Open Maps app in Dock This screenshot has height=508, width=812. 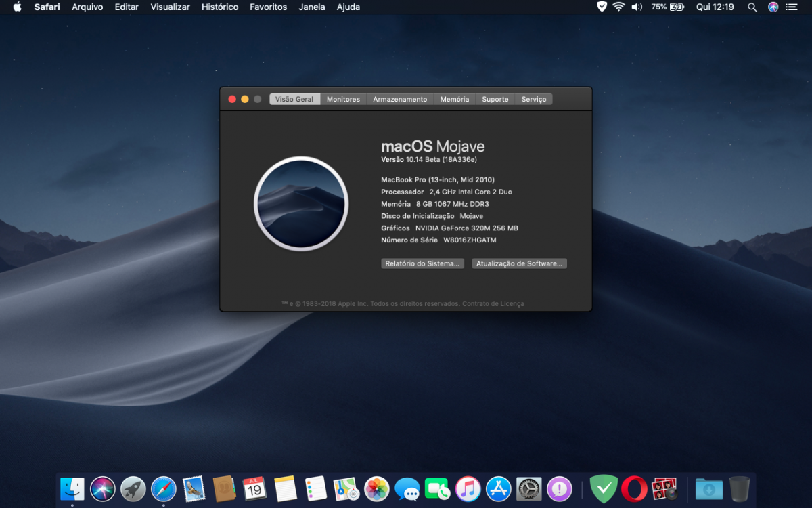pos(346,488)
